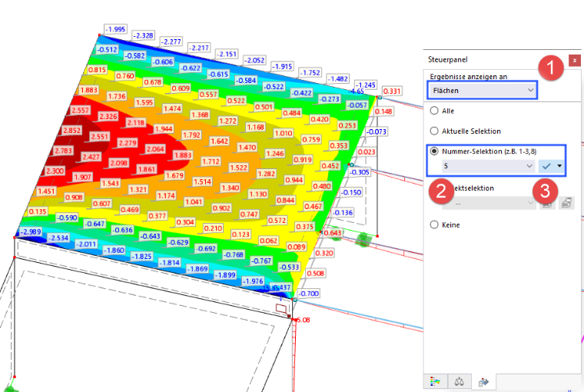
Task: Click the result value -2.151
Action: tap(227, 54)
